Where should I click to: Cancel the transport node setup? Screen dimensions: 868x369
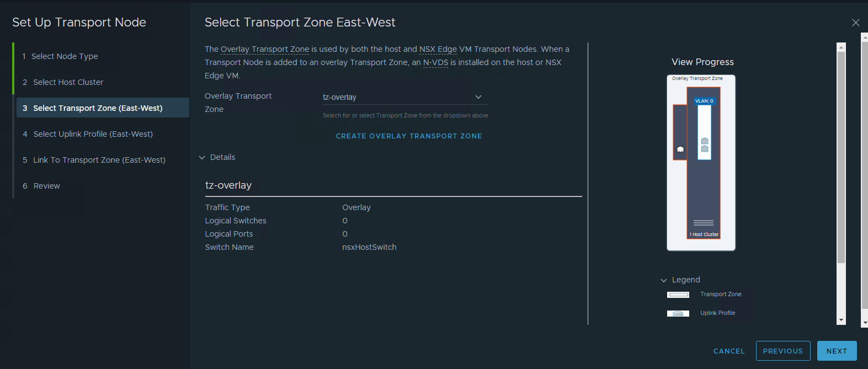(729, 351)
